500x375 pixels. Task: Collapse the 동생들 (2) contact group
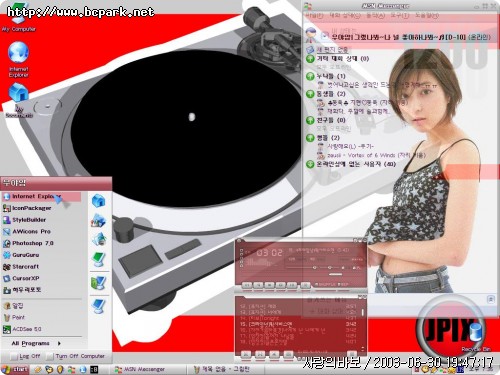pyautogui.click(x=310, y=94)
